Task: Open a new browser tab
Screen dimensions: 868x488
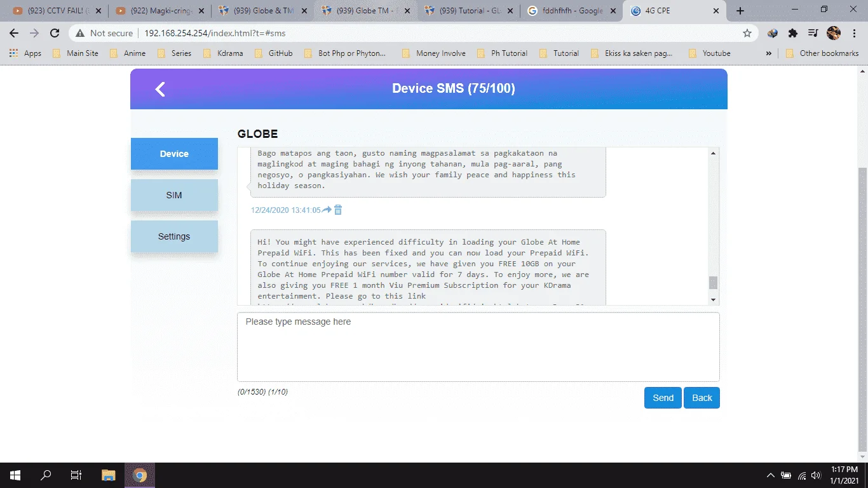Action: tap(740, 11)
